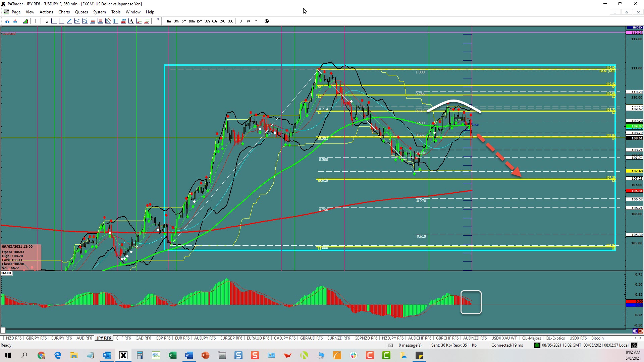The height and width of the screenshot is (362, 644).
Task: Click the yellow 107.48 price label
Action: click(x=635, y=171)
